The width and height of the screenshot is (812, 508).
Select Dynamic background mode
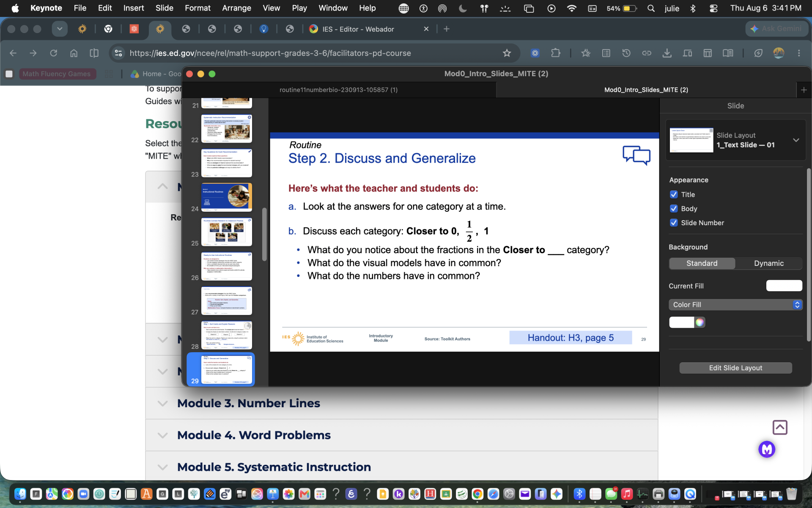click(x=768, y=263)
